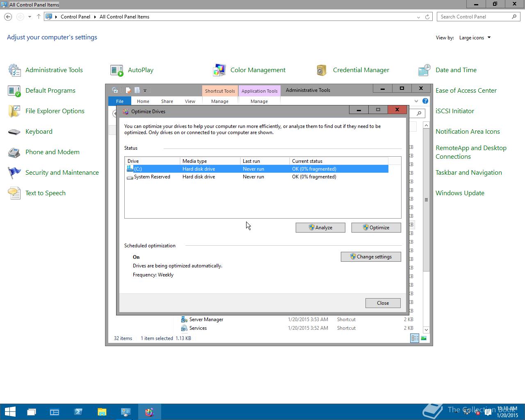Image resolution: width=525 pixels, height=420 pixels.
Task: Open Administrative Tools icon in Control Panel
Action: click(x=15, y=70)
